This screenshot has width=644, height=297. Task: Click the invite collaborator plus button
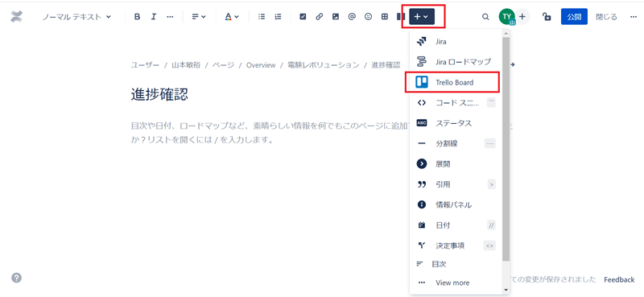pos(522,17)
